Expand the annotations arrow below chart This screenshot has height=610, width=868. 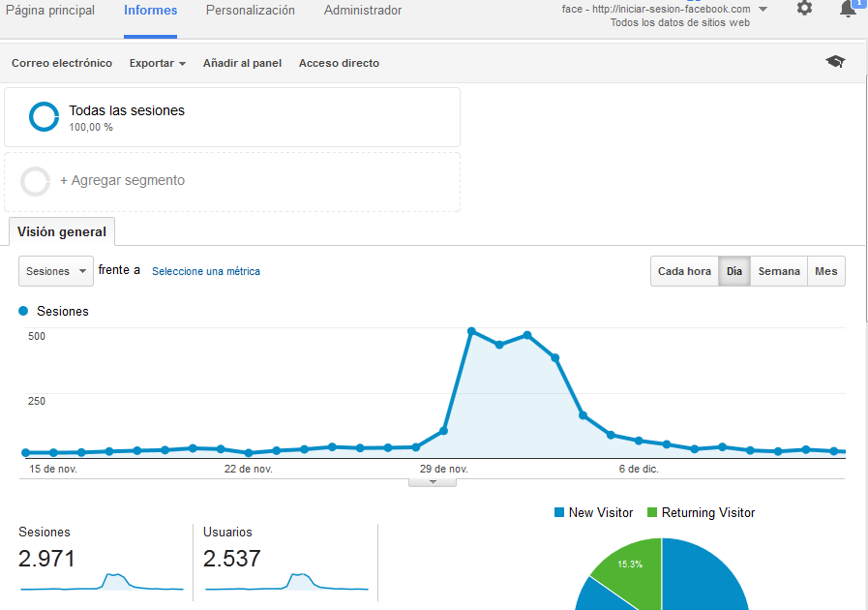coord(433,482)
